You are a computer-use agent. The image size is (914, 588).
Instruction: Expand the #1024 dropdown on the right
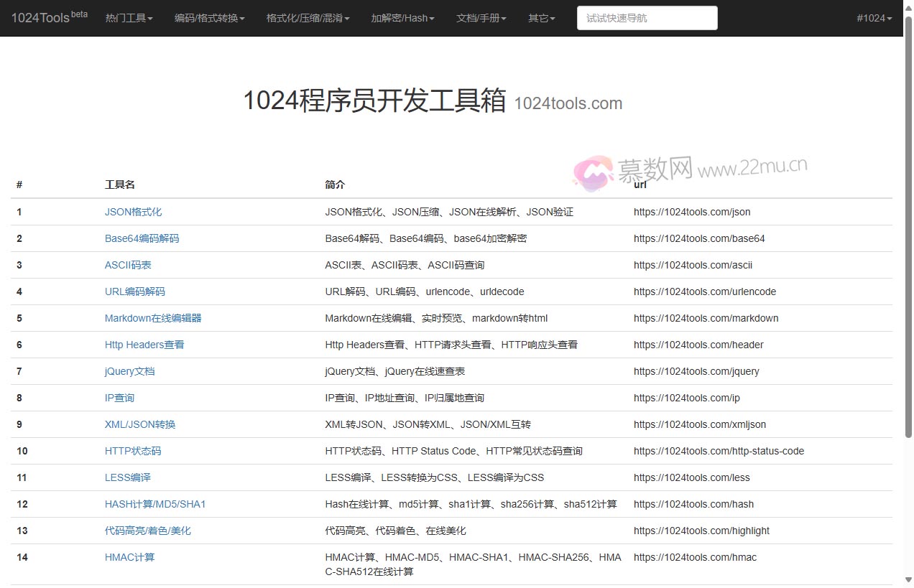pyautogui.click(x=874, y=18)
